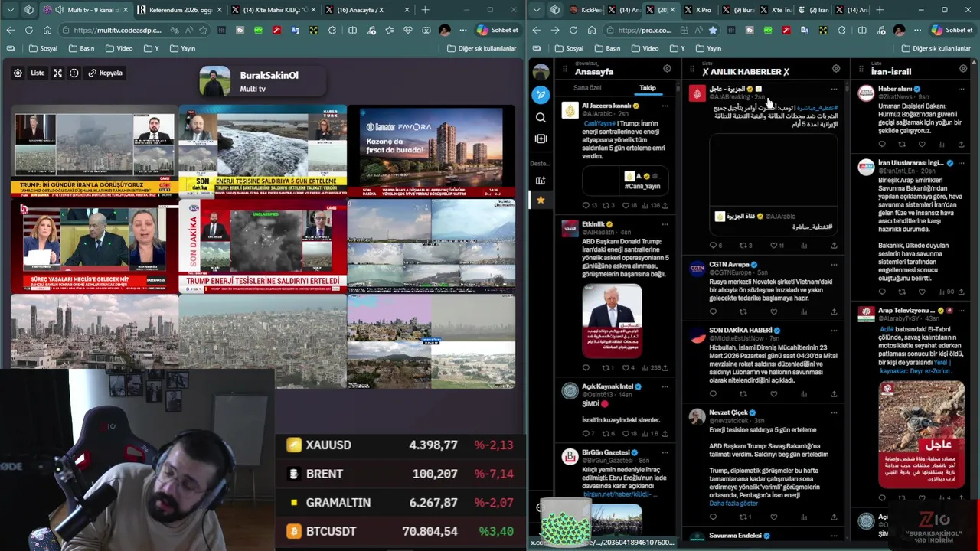
Task: Click the circular timer icon beside Kopyala
Action: 74,73
